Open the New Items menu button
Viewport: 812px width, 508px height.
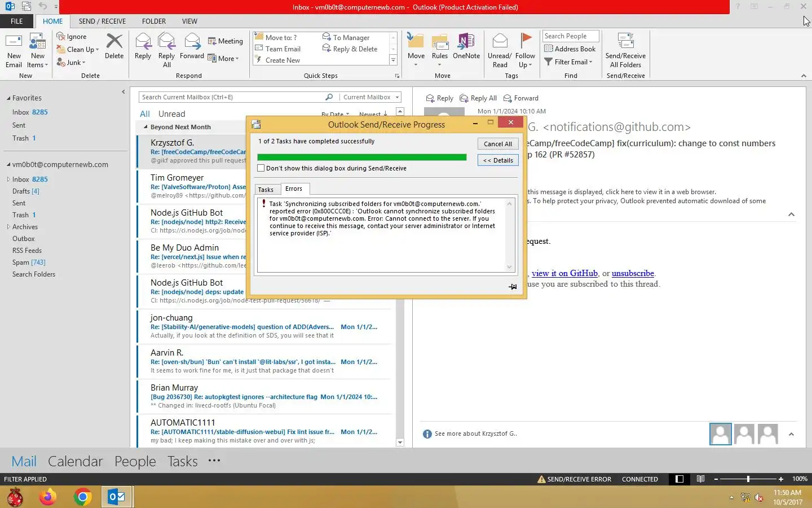pyautogui.click(x=38, y=51)
